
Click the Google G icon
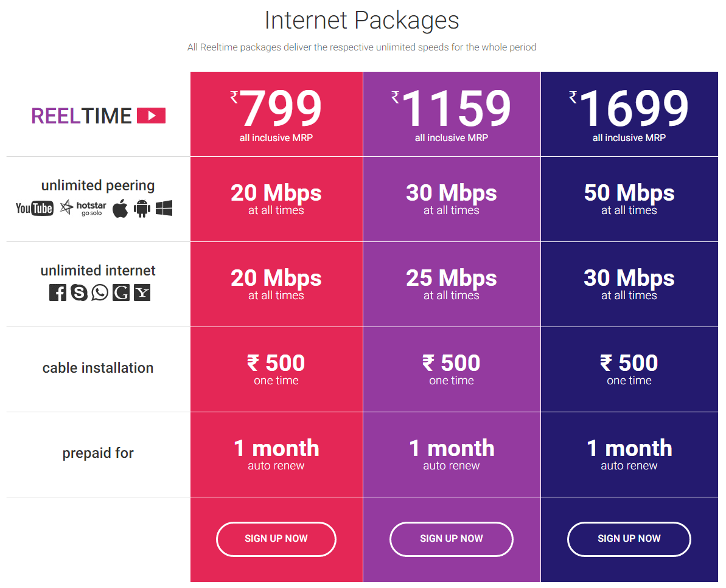click(x=121, y=292)
